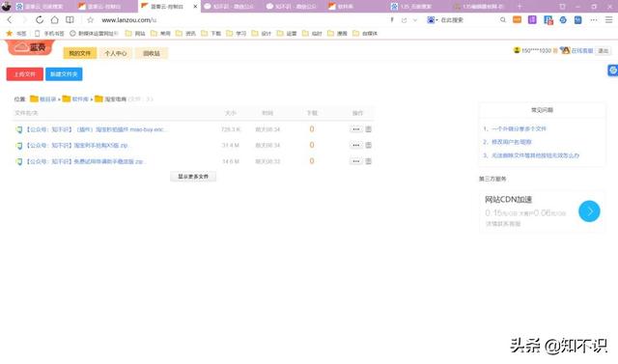The image size is (618, 364).
Task: Open the orange extension icon in toolbar
Action: tap(518, 19)
